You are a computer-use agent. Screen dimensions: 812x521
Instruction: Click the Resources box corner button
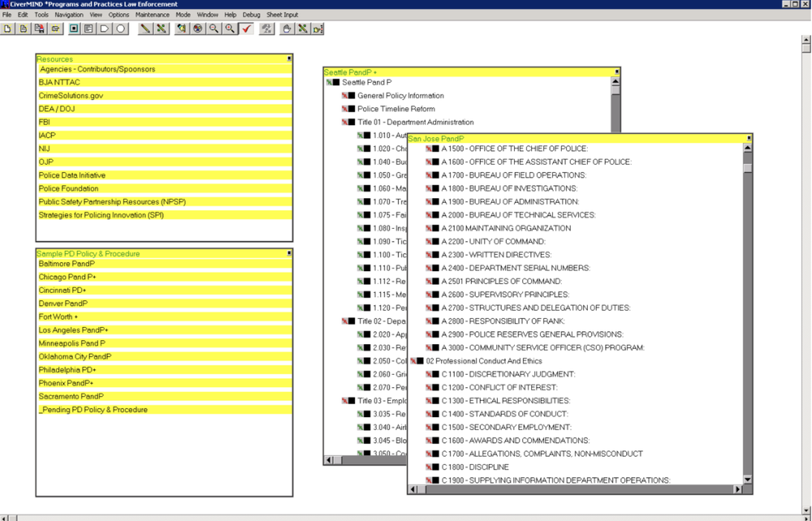[289, 59]
